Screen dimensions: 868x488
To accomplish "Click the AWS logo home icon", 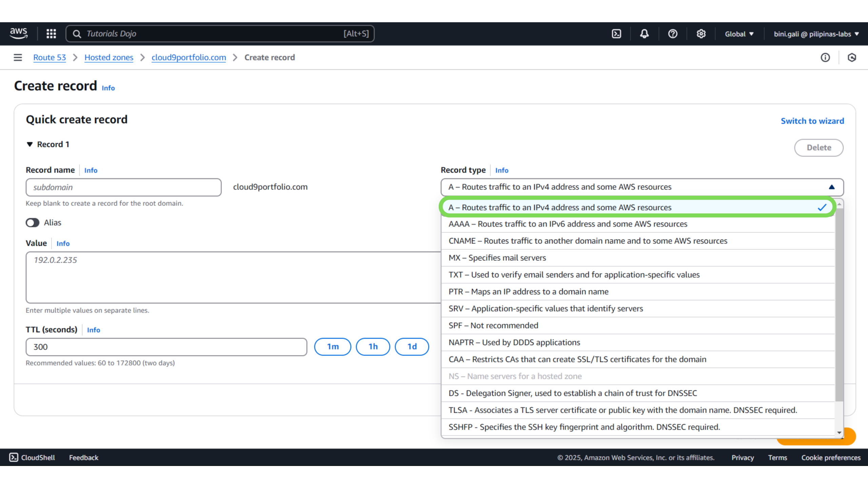I will tap(19, 34).
